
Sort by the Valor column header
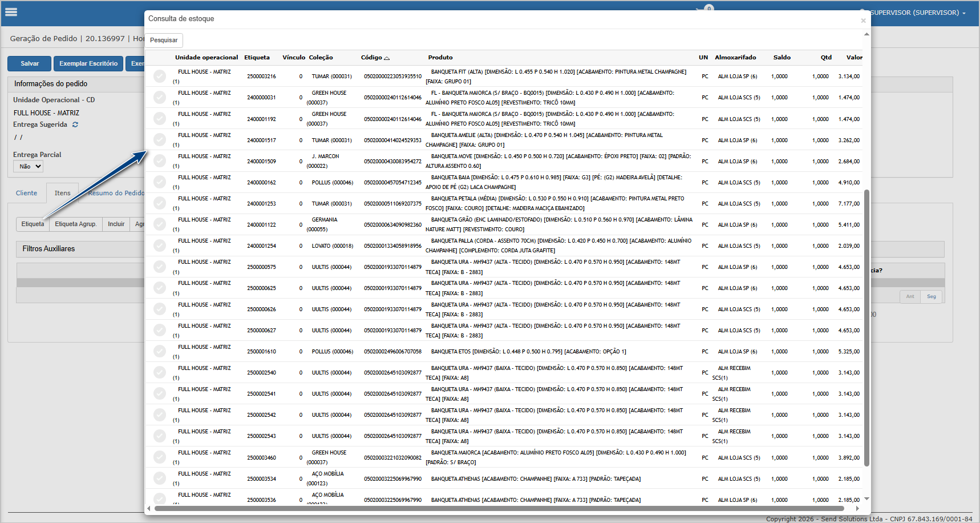point(855,58)
